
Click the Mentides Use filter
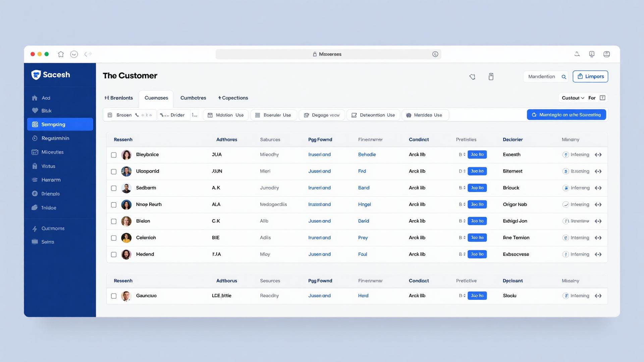point(425,115)
